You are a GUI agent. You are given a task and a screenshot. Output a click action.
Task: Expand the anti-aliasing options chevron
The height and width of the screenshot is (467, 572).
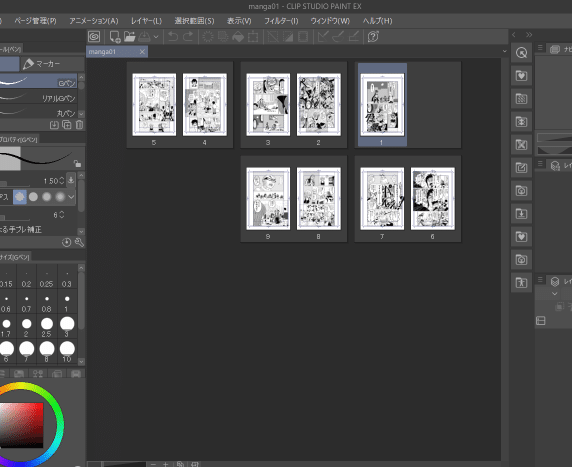[x=71, y=197]
